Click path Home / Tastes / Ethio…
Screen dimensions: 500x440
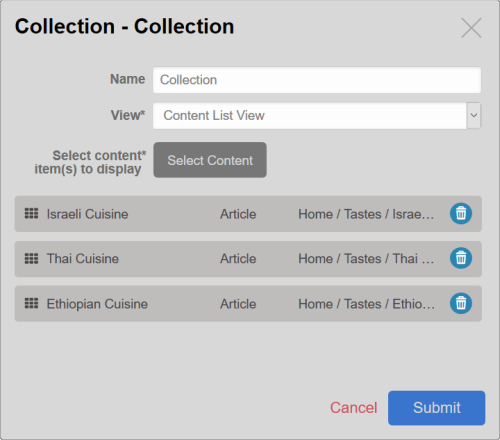pyautogui.click(x=366, y=304)
